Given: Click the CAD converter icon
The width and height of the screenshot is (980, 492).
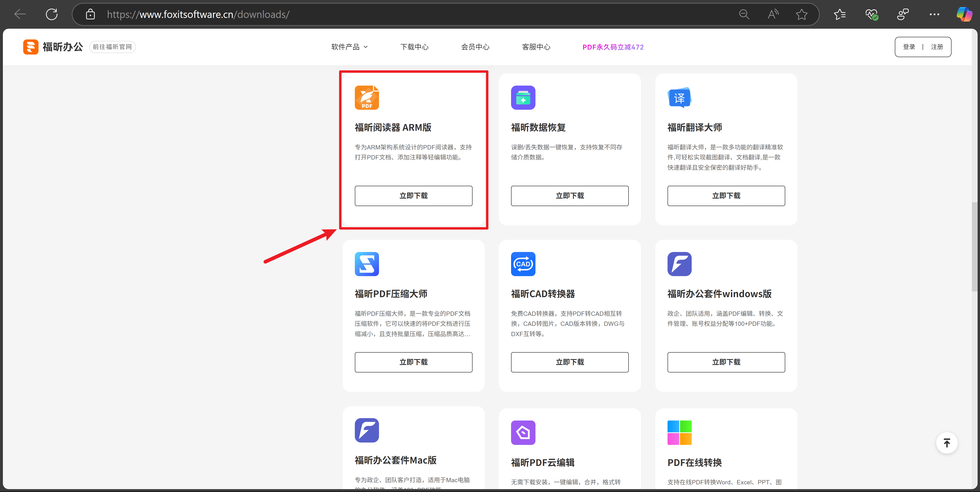Looking at the screenshot, I should [523, 264].
